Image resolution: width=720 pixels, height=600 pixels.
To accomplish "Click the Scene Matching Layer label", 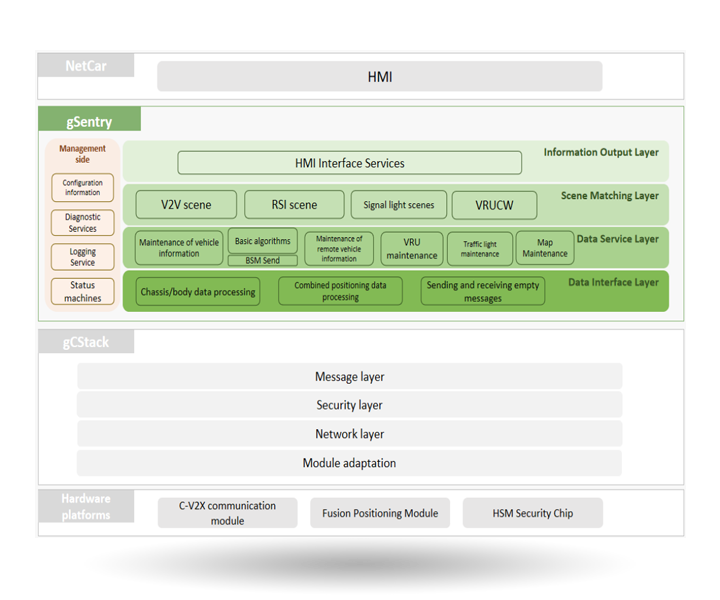I will click(610, 196).
